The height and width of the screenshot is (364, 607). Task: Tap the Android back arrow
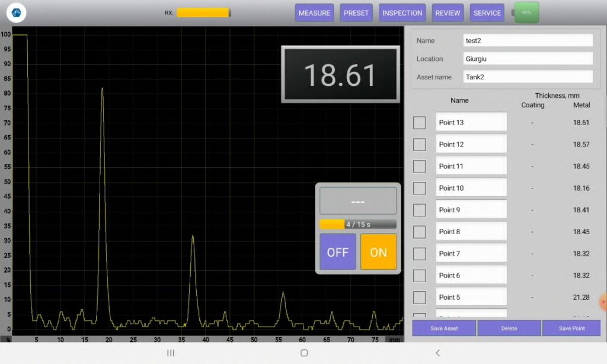click(437, 353)
